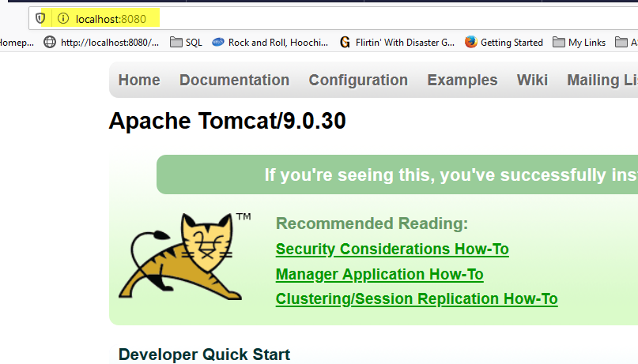638x364 pixels.
Task: Click the Firefox logo icon on Getting Started
Action: tap(470, 42)
